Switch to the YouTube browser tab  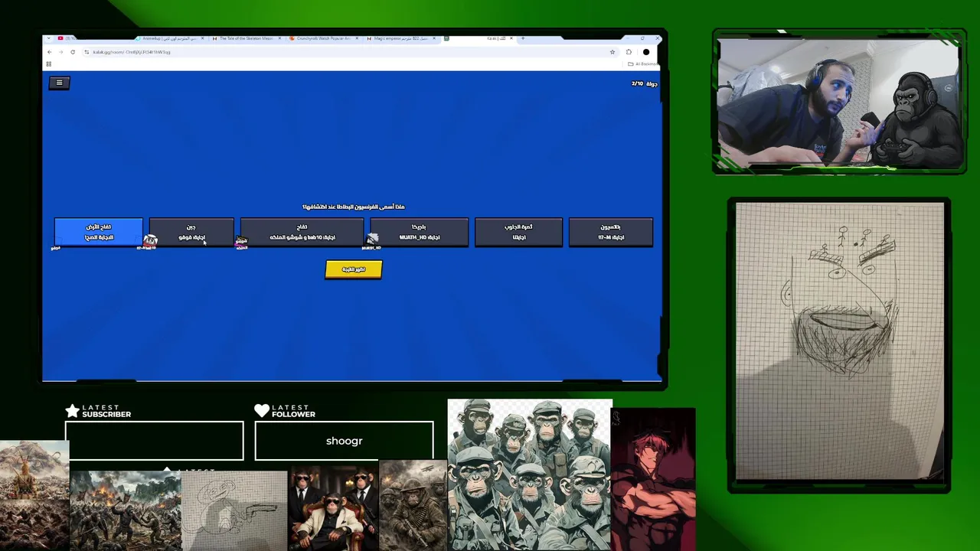coord(69,38)
